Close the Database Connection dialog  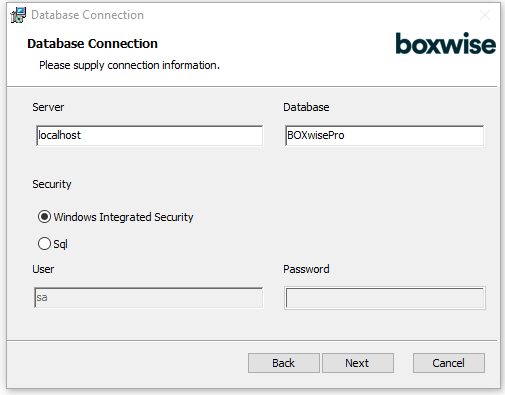pos(485,15)
